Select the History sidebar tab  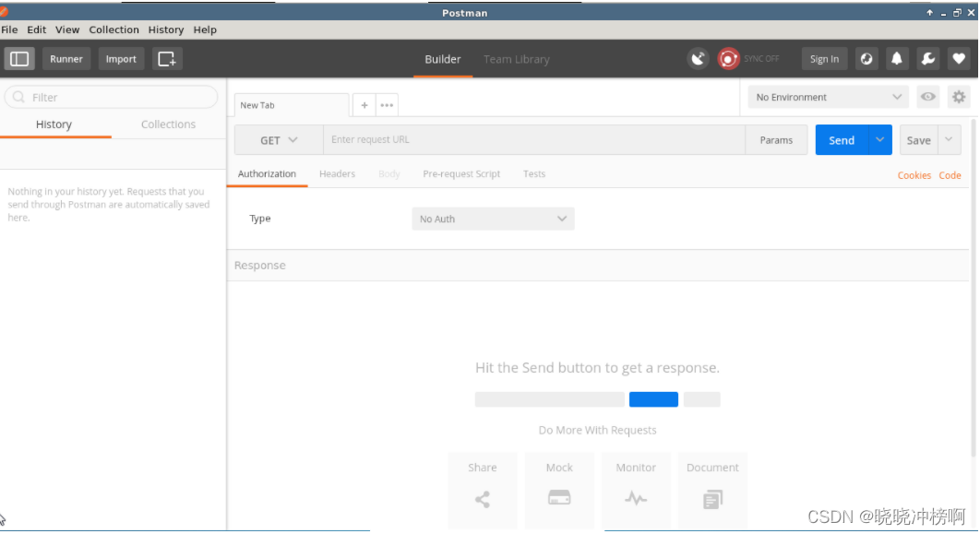point(54,125)
